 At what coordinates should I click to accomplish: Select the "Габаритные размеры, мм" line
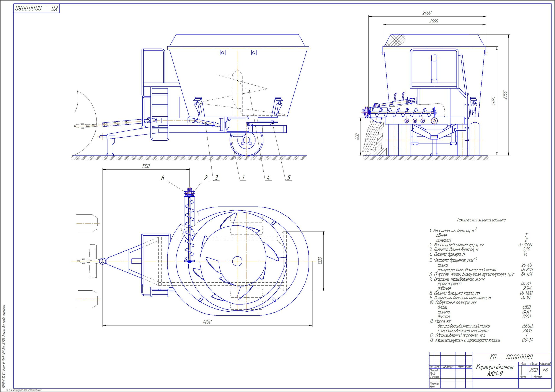coord(453,303)
